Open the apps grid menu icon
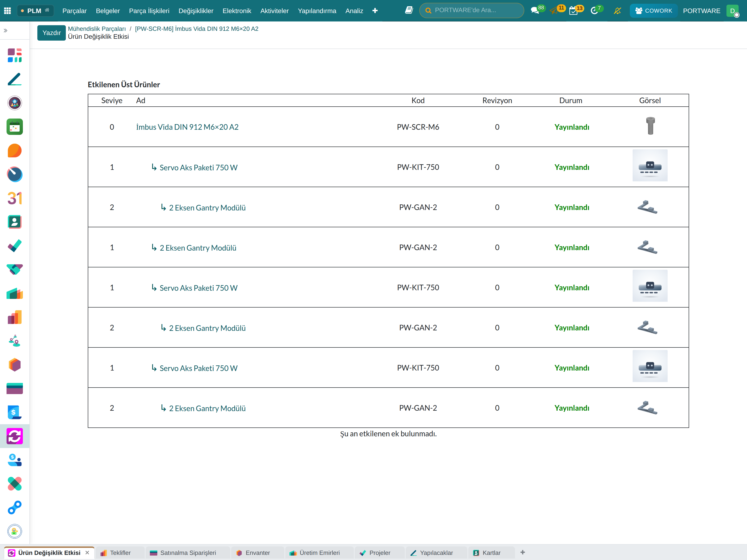Screen dimensions: 747x560 (x=7, y=11)
